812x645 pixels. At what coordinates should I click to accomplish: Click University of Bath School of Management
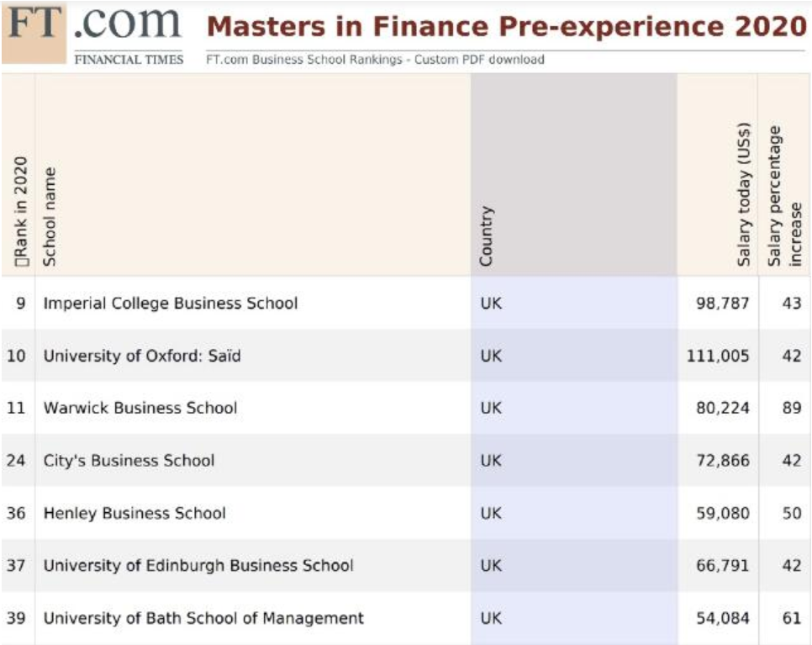click(x=203, y=618)
